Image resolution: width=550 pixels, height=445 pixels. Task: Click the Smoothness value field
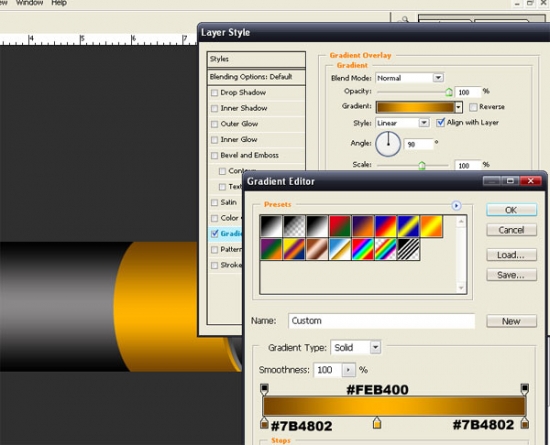coord(328,370)
